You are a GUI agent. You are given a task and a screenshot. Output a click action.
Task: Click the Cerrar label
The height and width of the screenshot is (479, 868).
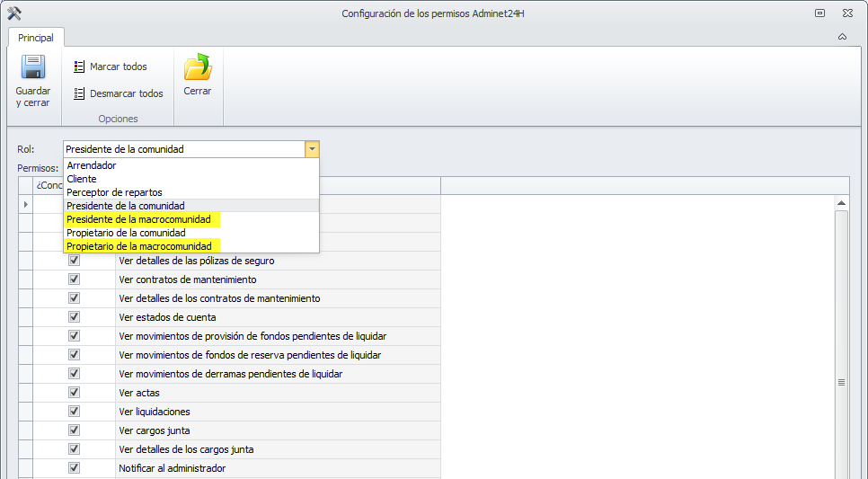tap(198, 91)
